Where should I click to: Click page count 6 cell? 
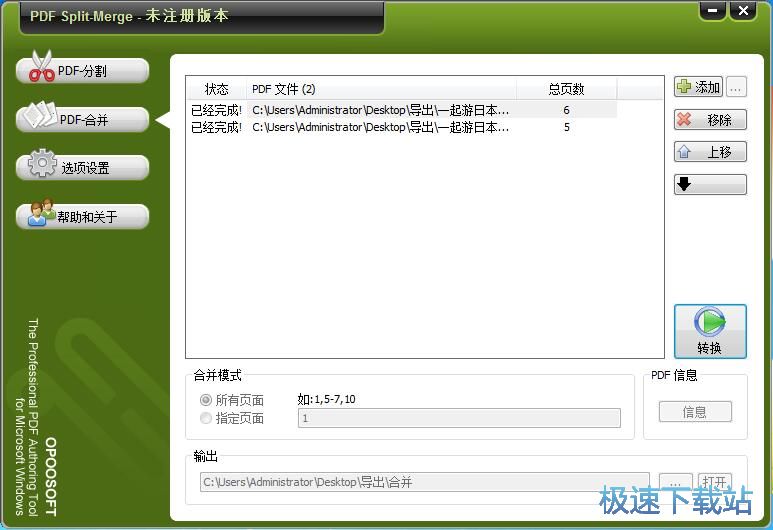tap(566, 110)
